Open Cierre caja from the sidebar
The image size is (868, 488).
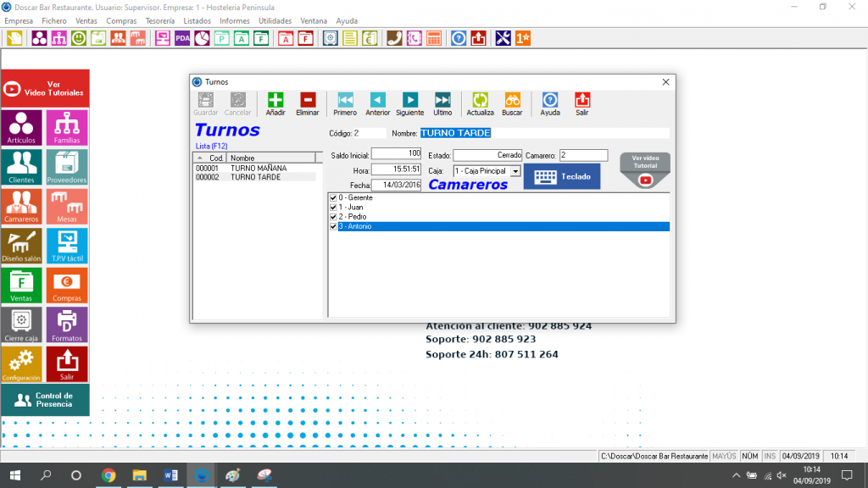click(x=21, y=325)
